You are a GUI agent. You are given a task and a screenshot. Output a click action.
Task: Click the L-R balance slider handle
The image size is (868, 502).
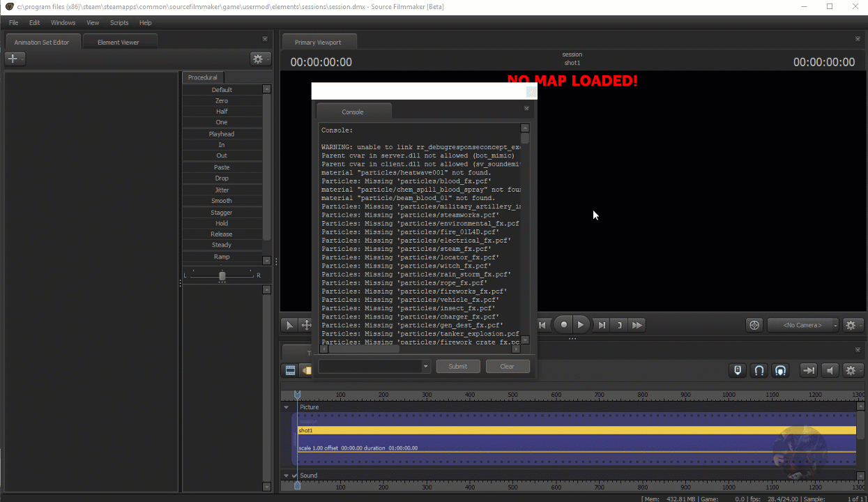pos(222,276)
